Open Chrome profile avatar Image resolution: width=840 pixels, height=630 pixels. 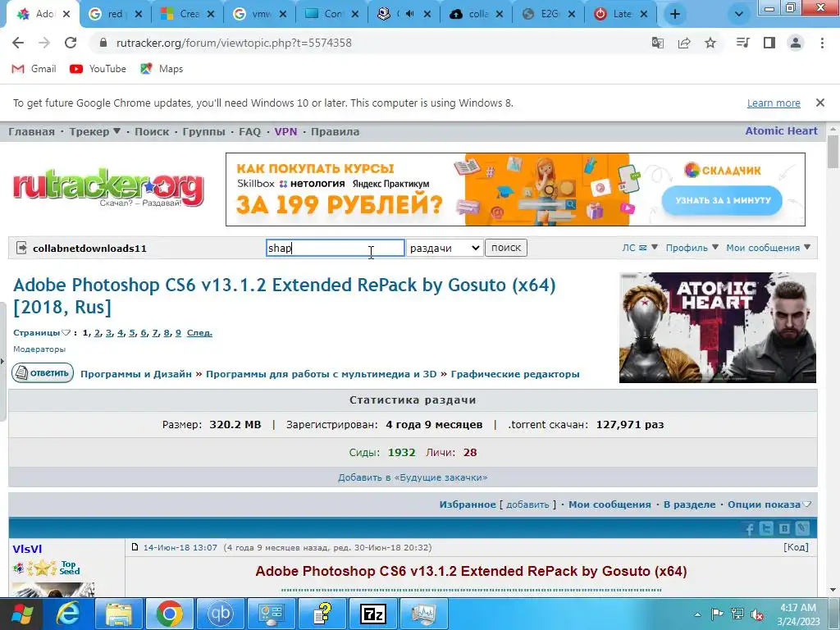point(796,43)
